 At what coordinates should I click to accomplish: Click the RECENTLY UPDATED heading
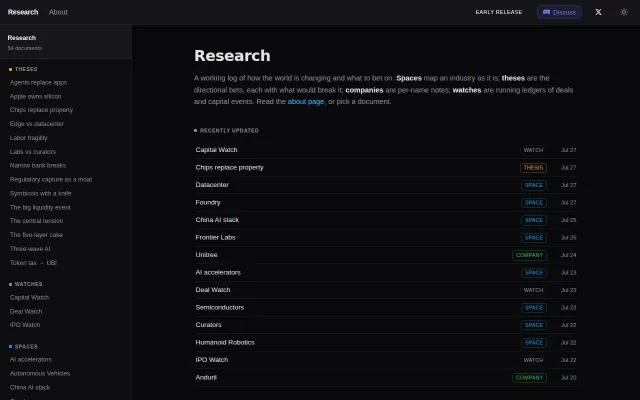click(229, 131)
